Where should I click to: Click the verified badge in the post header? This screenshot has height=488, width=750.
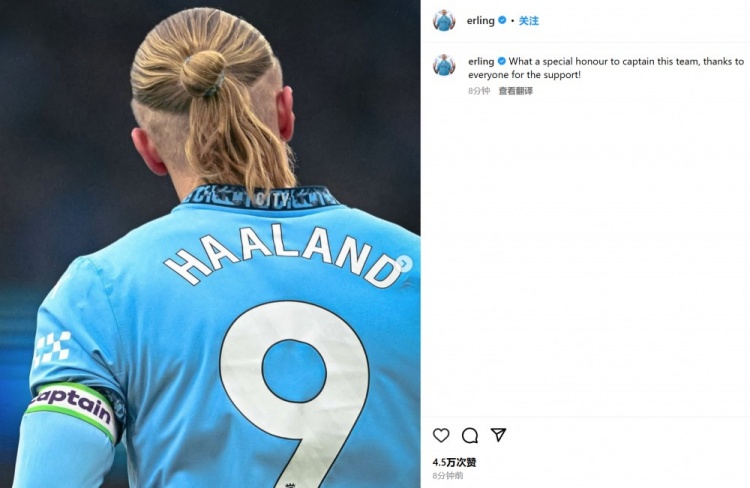(x=502, y=20)
